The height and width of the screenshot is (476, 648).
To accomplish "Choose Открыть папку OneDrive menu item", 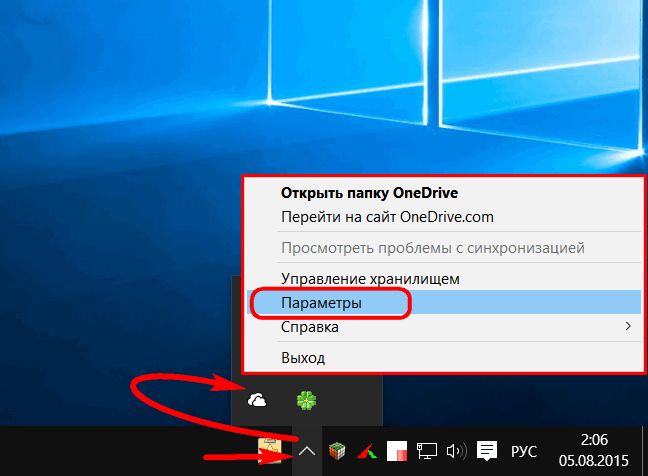I will 369,193.
